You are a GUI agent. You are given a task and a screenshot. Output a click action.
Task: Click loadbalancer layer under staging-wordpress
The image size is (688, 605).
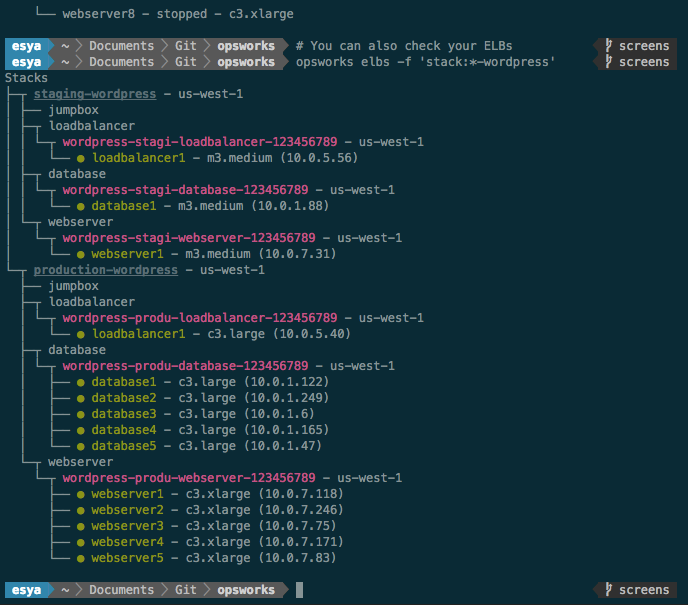[92, 126]
